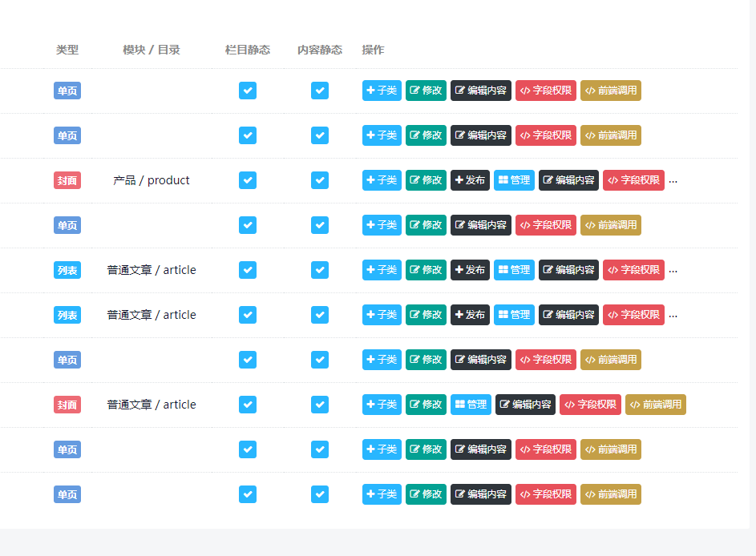
Task: Click 前端调用 in 封面 article row
Action: (655, 405)
